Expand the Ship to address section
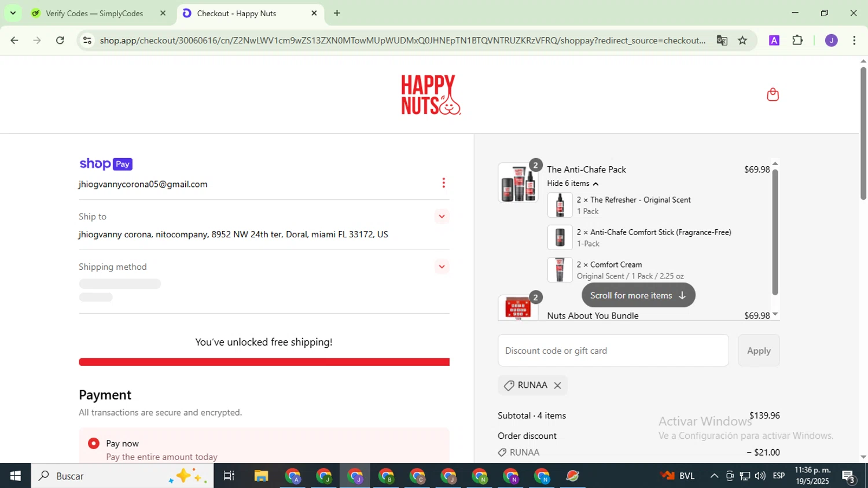Screen dimensions: 868x488 coord(442,217)
